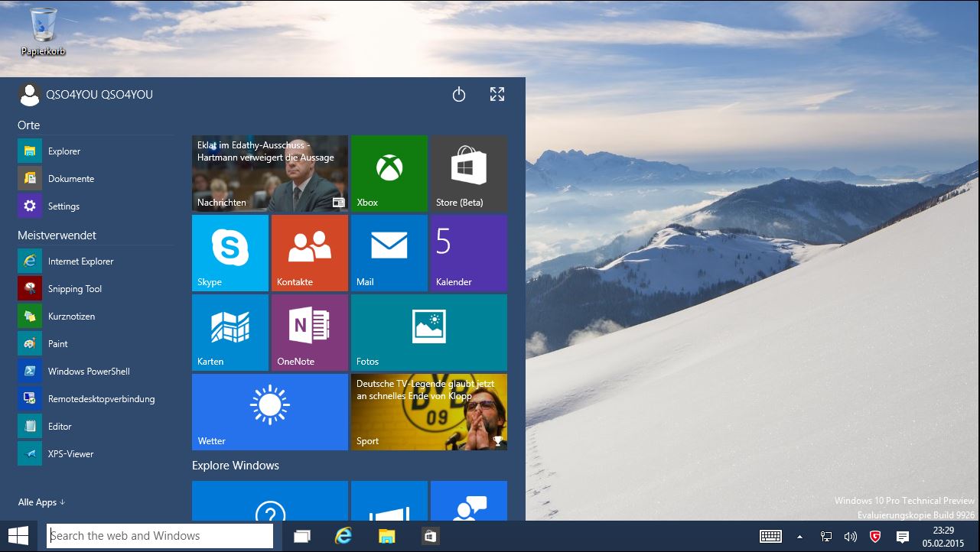Open the QSO4YOU user account menu

pos(86,95)
